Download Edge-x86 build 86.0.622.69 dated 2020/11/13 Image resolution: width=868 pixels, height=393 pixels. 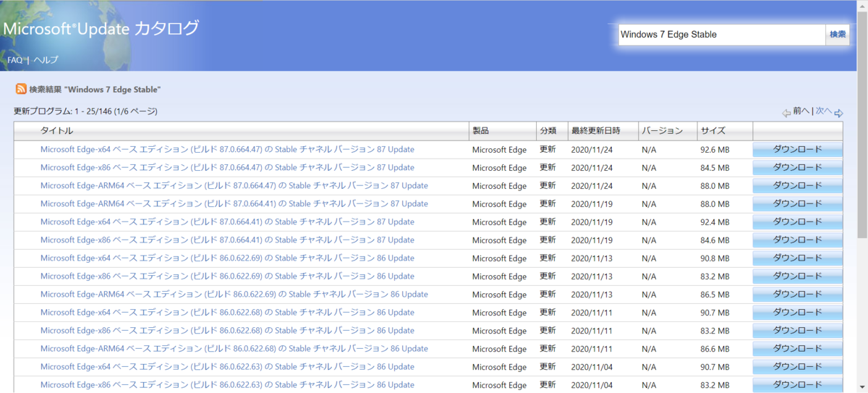[x=798, y=276]
